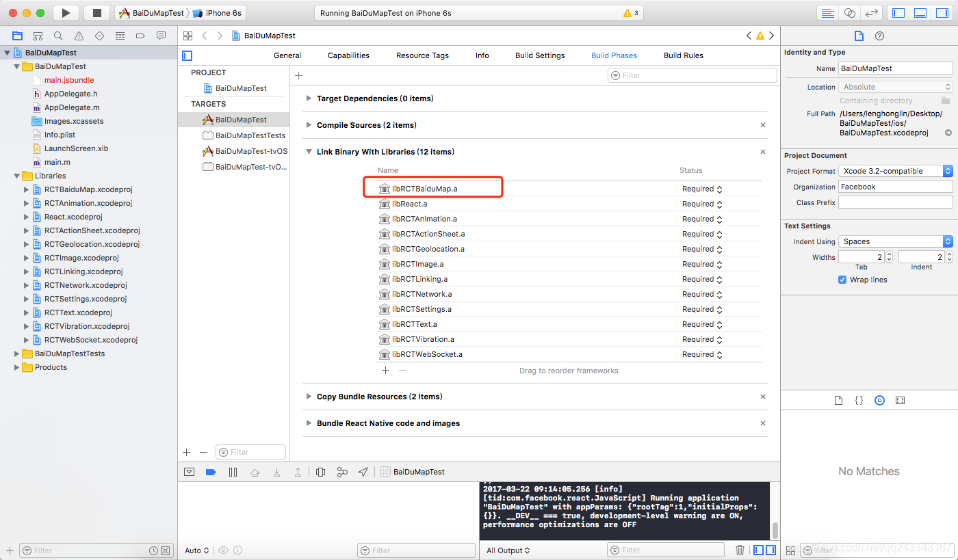Open the breakpoint navigator icon

(x=140, y=36)
